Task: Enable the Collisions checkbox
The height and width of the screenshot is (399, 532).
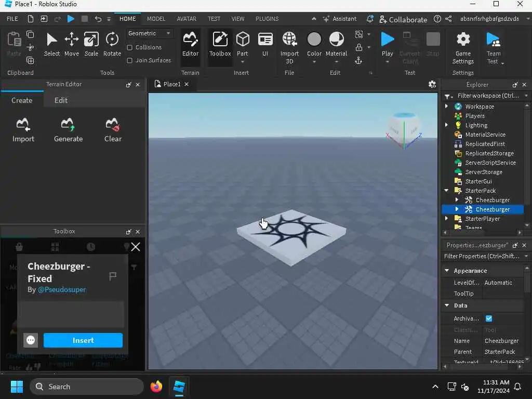Action: [x=129, y=47]
